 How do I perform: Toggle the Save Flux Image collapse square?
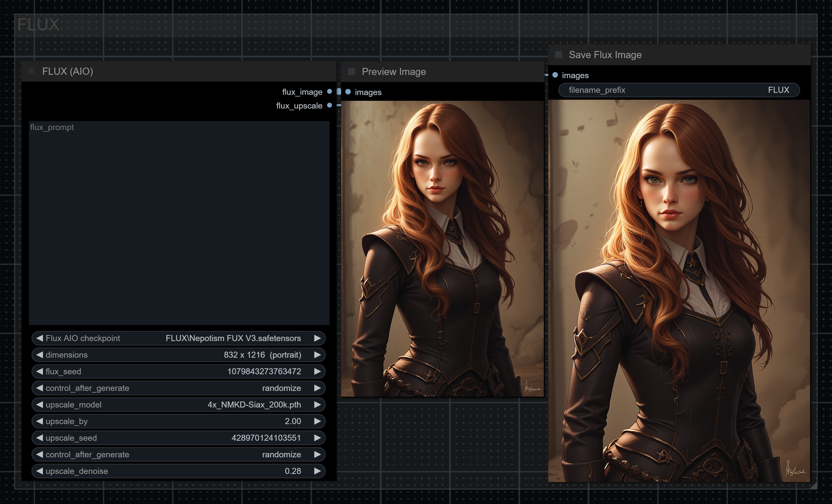(558, 55)
